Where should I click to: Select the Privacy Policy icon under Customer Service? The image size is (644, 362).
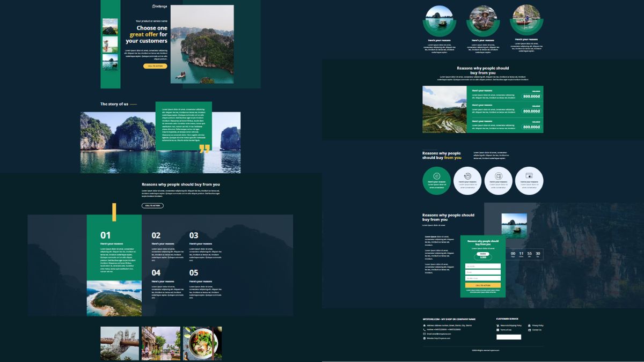point(529,326)
